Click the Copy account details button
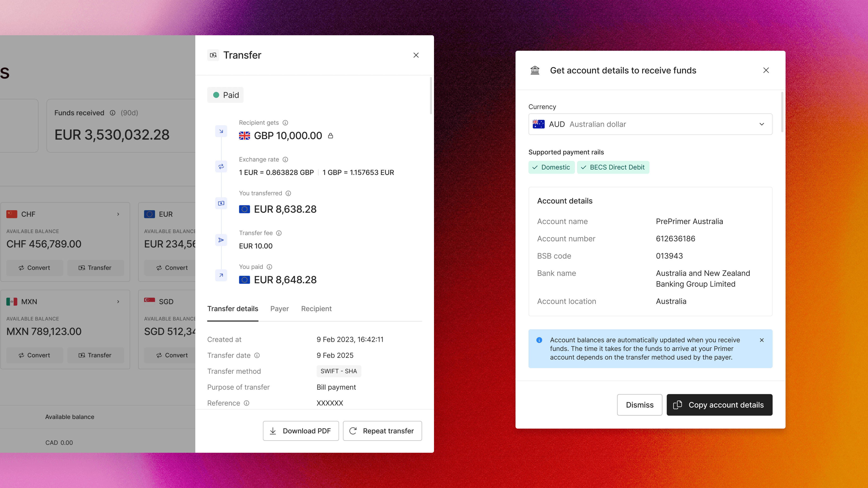868x488 pixels. pos(719,405)
